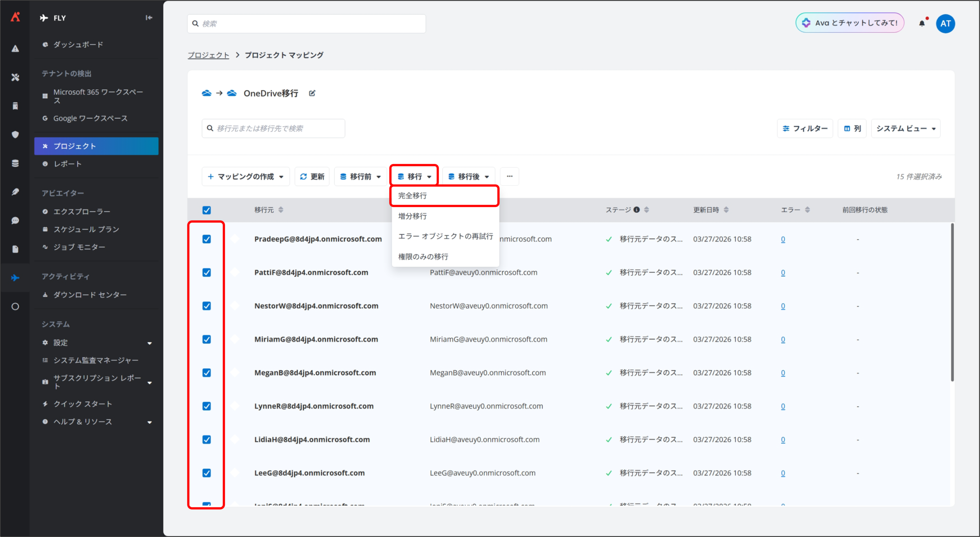Click the stage info icon in header

[x=637, y=210]
